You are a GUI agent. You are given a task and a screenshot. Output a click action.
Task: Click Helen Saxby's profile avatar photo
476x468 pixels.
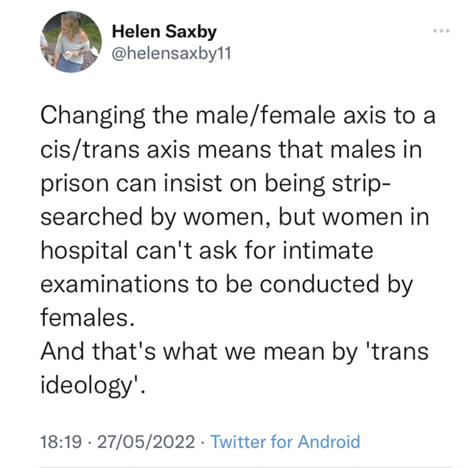(x=71, y=41)
